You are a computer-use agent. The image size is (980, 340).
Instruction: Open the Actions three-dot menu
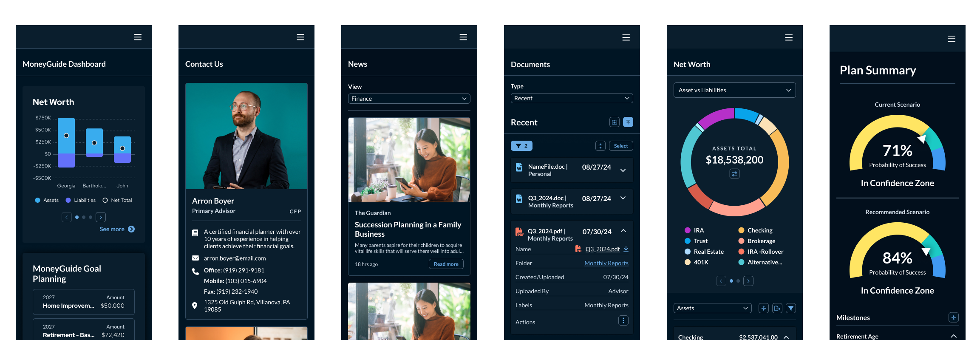tap(623, 321)
